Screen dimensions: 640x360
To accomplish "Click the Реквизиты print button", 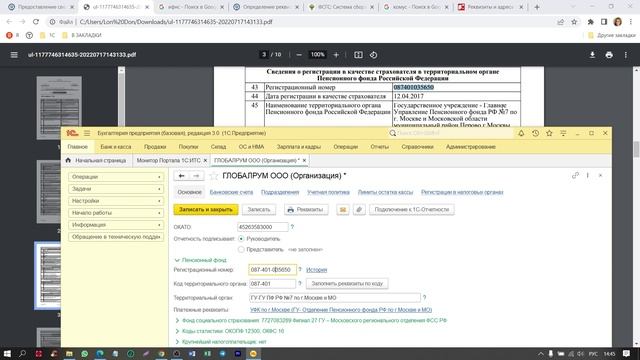I will pyautogui.click(x=306, y=209).
